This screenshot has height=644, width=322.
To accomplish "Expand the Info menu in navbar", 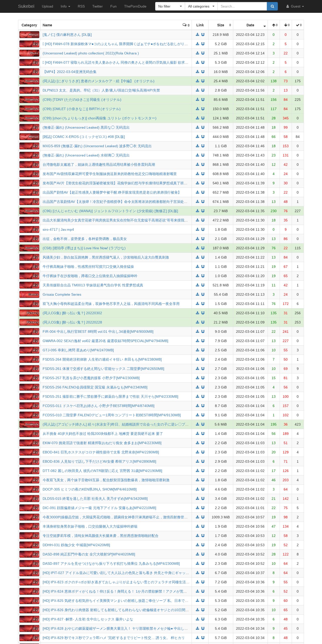I will (65, 6).
